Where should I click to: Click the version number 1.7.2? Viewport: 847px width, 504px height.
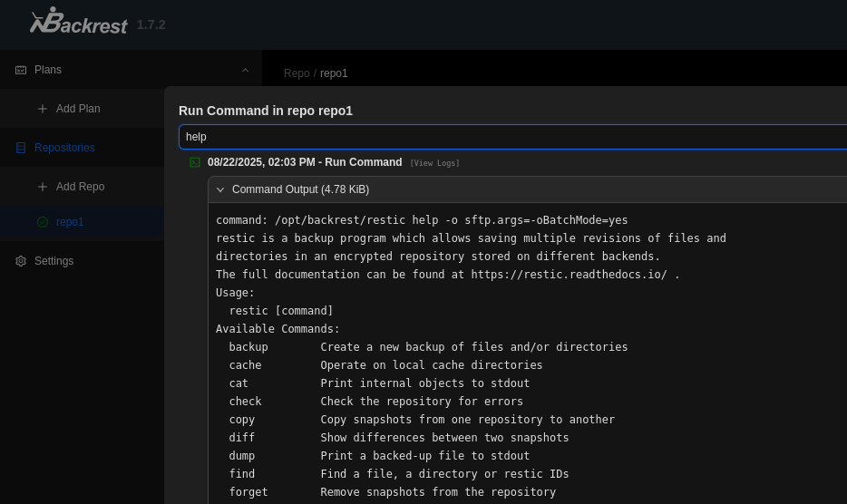(x=151, y=24)
